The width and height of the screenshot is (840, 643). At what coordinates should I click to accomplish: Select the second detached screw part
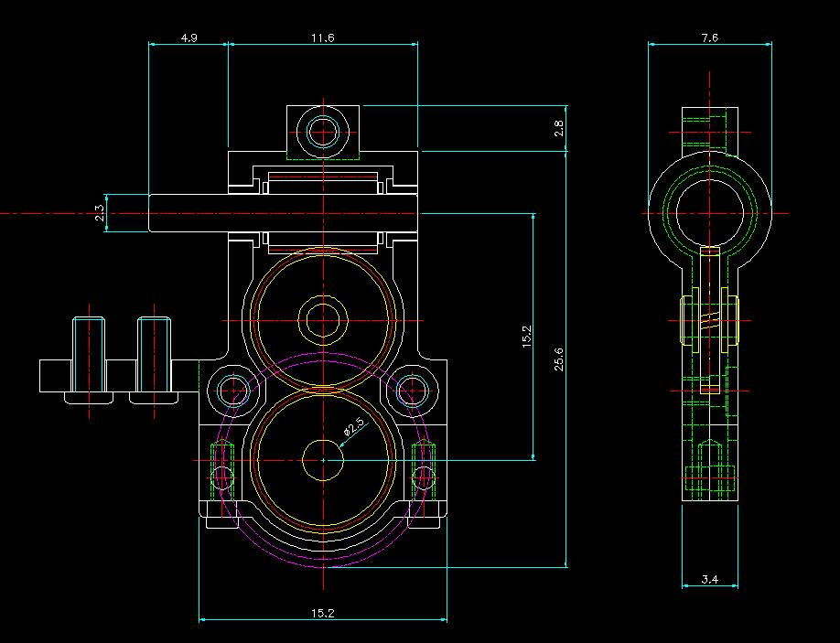click(154, 359)
